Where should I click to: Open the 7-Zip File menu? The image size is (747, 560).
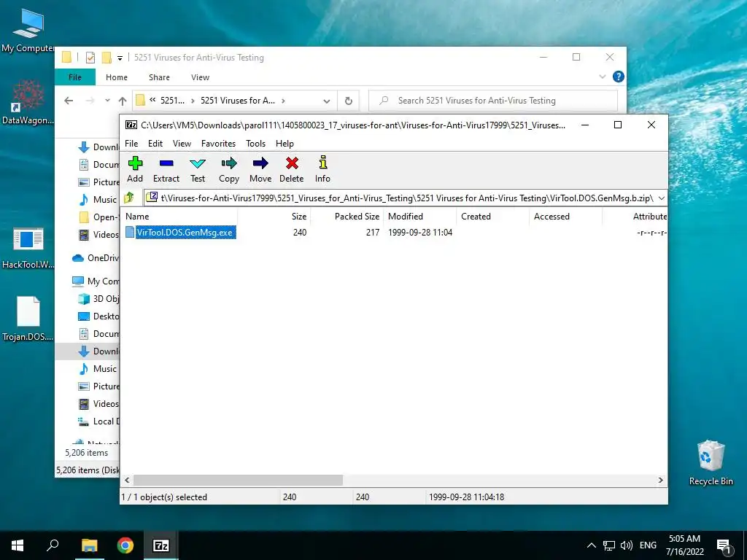pyautogui.click(x=131, y=144)
